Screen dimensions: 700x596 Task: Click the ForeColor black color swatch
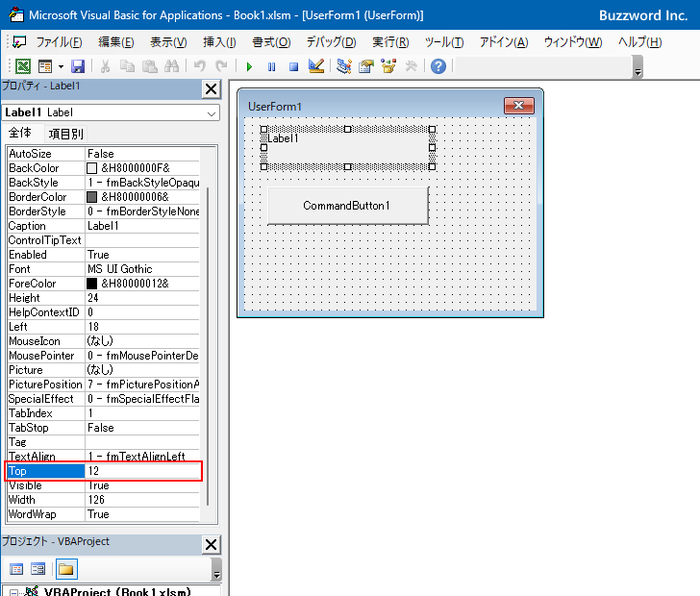(x=91, y=284)
